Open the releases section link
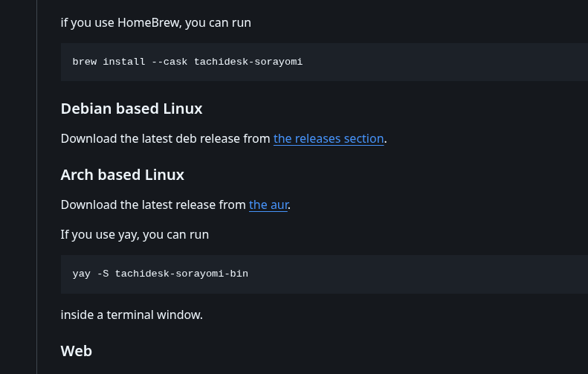588x374 pixels. (x=329, y=138)
